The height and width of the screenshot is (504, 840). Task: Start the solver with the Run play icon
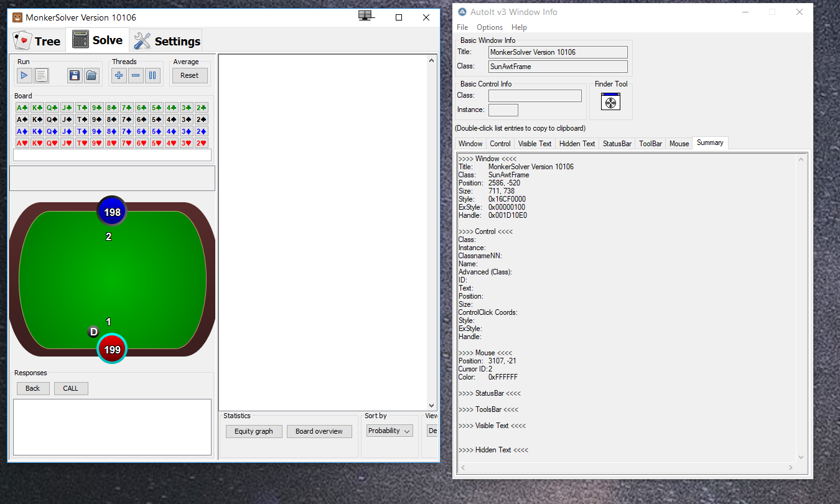click(x=24, y=75)
